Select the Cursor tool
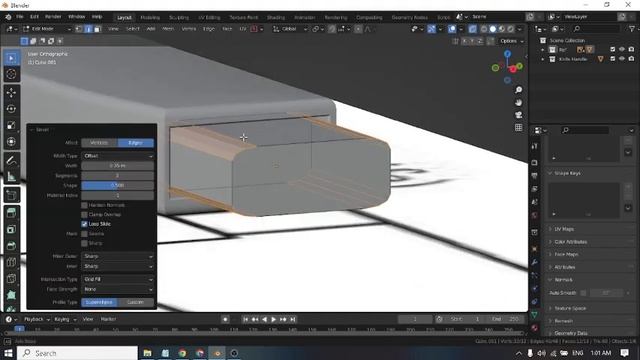Viewport: 640px width, 360px height. pyautogui.click(x=11, y=74)
